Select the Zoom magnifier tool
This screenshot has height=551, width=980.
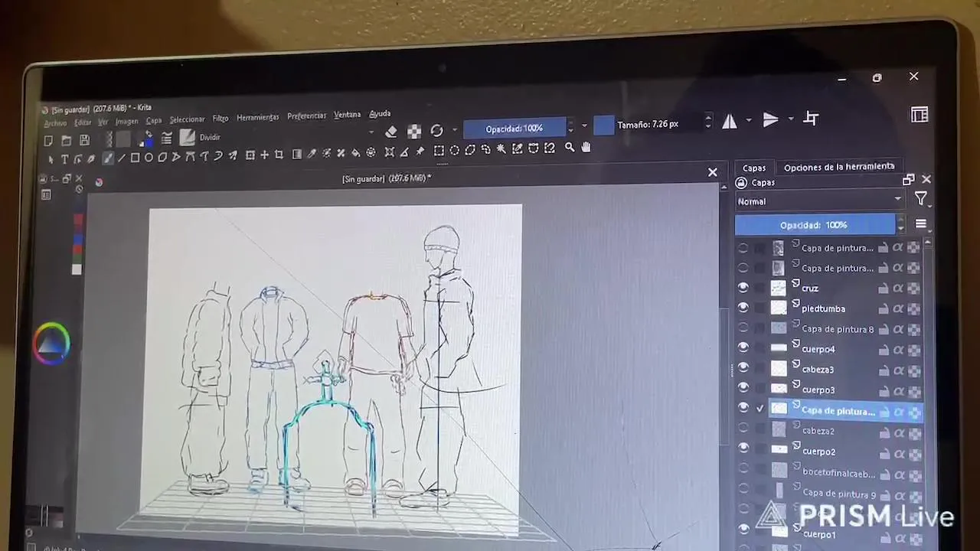point(570,147)
